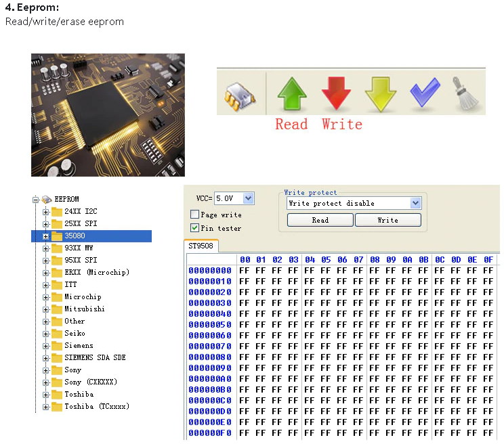Image resolution: width=504 pixels, height=444 pixels.
Task: Click the 000000A0 address row header
Action: coord(210,379)
